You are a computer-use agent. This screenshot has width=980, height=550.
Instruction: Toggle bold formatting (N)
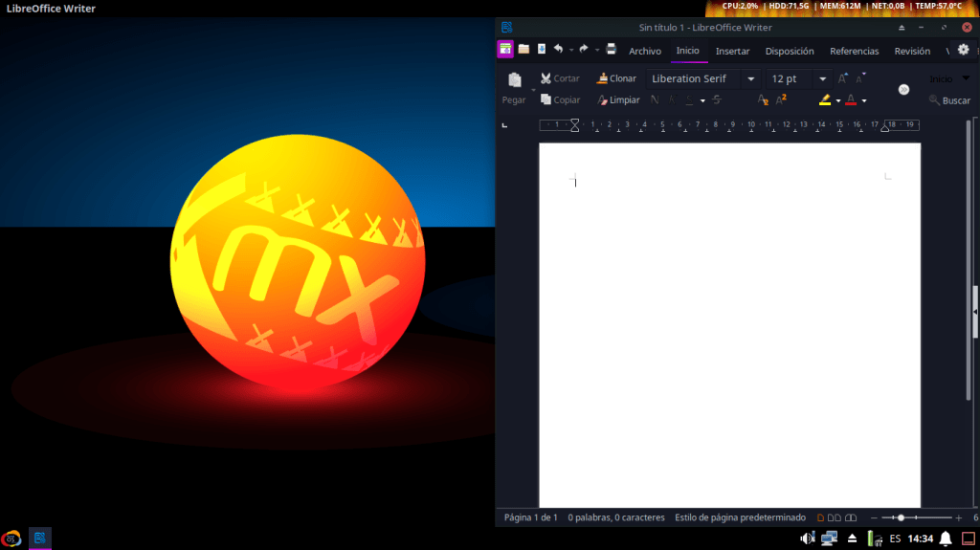655,99
